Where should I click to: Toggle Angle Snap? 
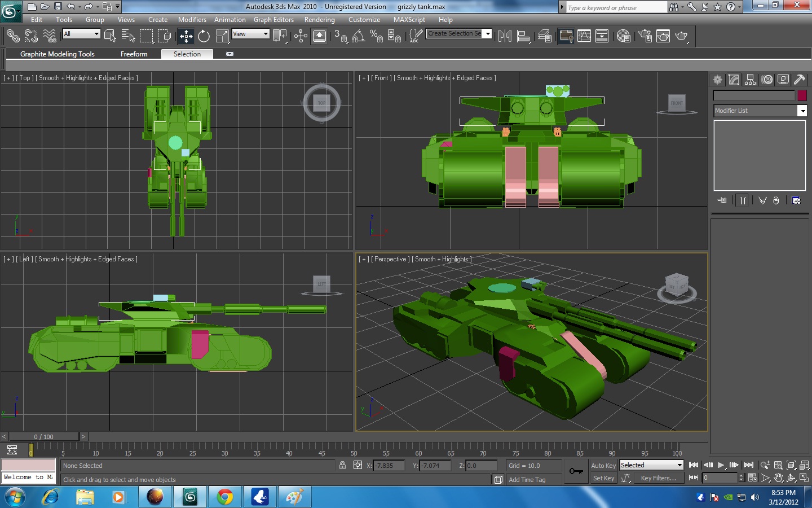click(358, 36)
